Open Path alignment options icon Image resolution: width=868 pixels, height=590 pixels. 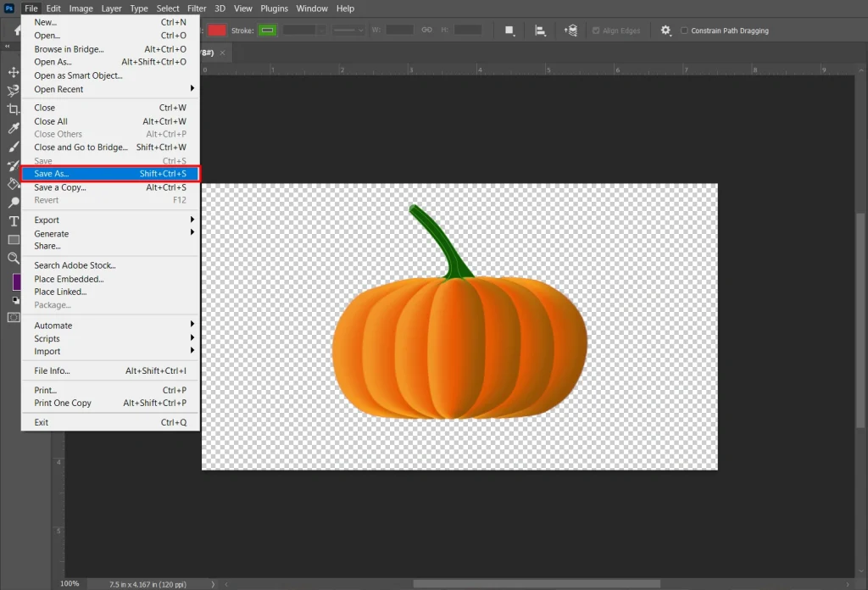tap(540, 31)
